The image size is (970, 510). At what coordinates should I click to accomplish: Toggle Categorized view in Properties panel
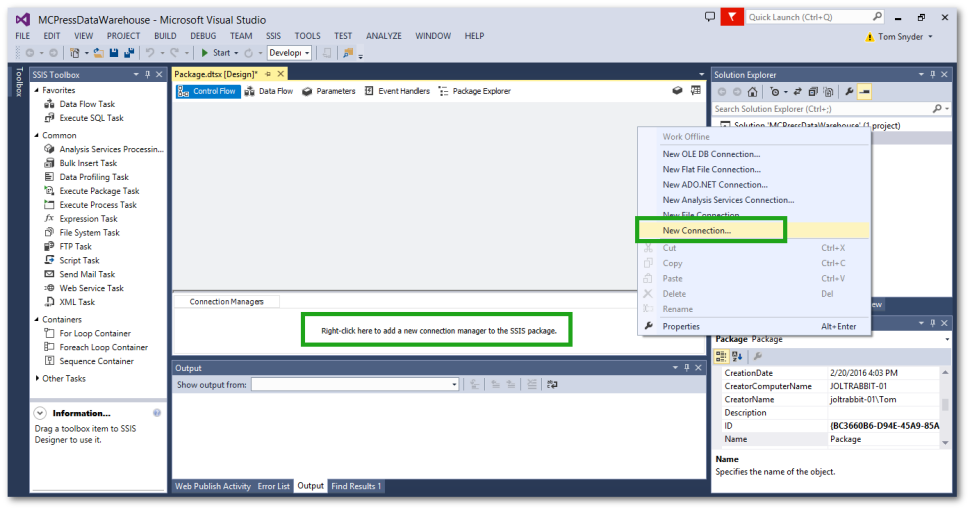click(x=721, y=357)
